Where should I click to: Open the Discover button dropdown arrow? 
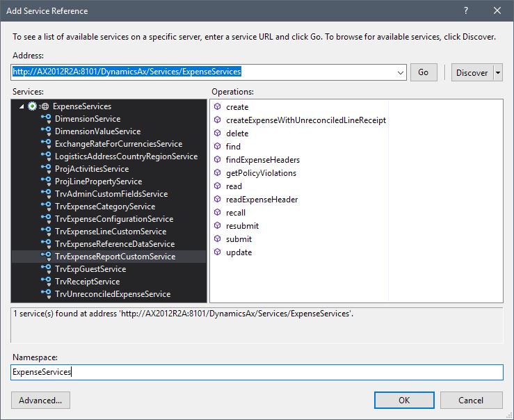(497, 72)
